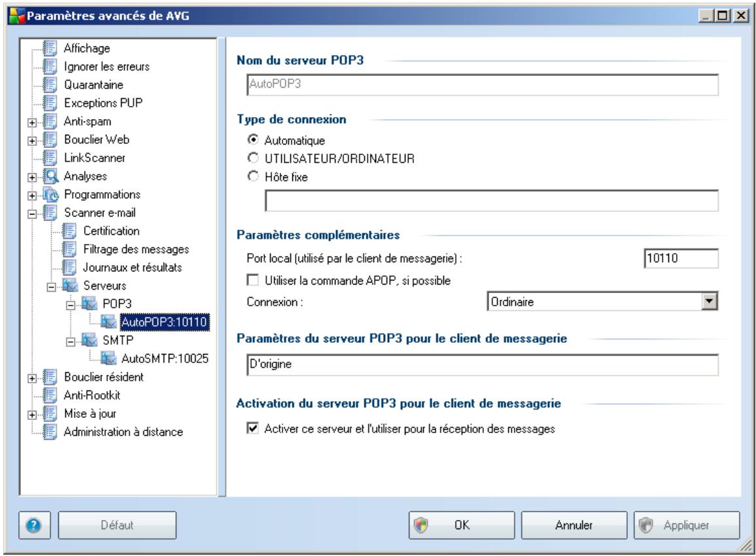The height and width of the screenshot is (556, 756).
Task: Click the Bouclier résident icon
Action: tap(50, 377)
